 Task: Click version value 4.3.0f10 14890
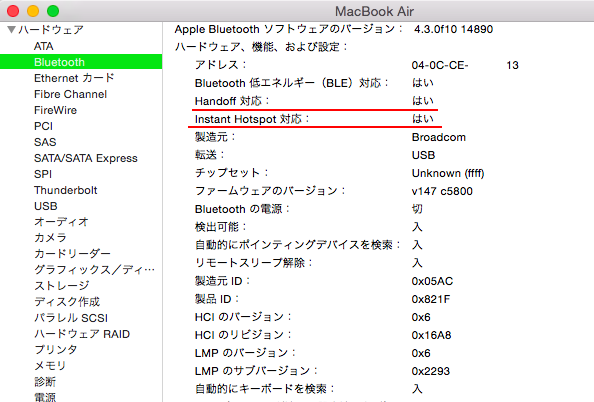tap(453, 29)
